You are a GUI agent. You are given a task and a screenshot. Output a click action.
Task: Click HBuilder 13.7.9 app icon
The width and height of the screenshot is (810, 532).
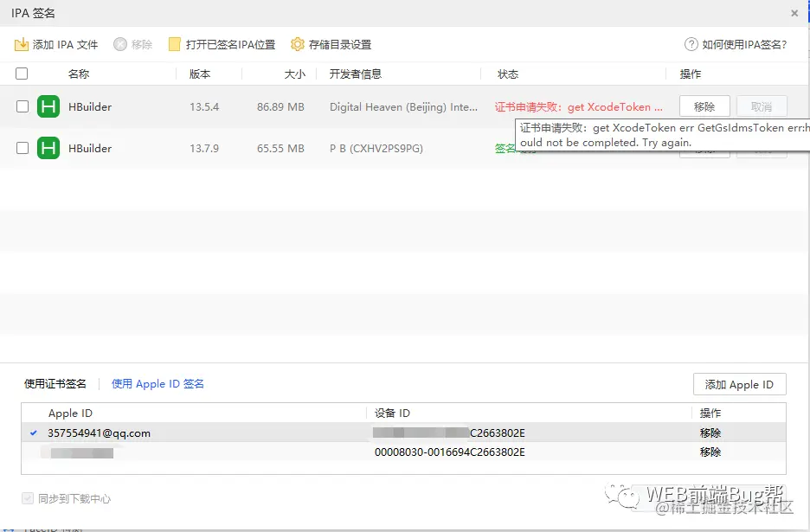click(48, 148)
